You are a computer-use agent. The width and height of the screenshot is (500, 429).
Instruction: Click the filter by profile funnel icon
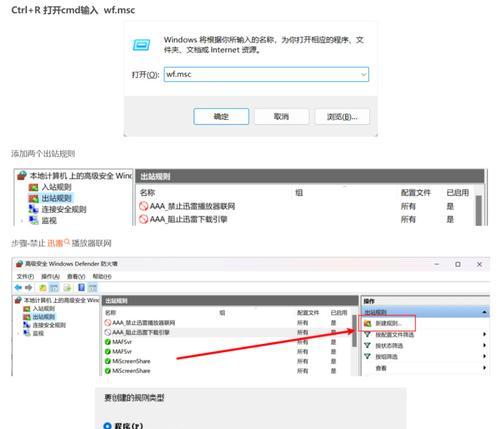click(x=367, y=334)
